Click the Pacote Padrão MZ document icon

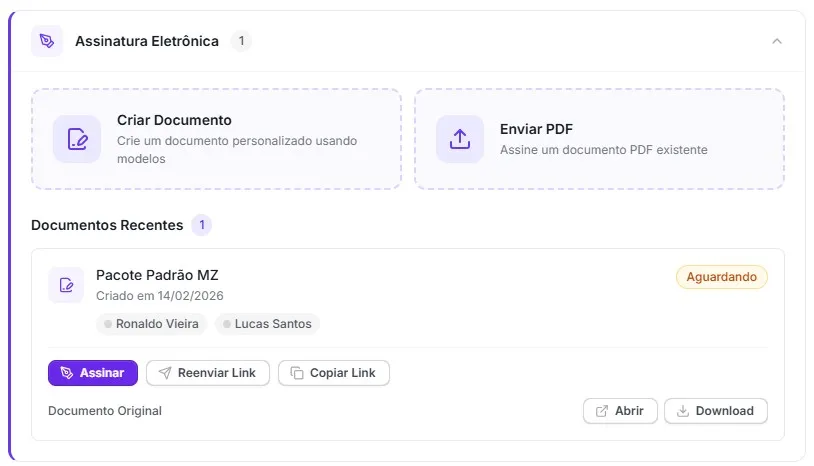click(66, 285)
